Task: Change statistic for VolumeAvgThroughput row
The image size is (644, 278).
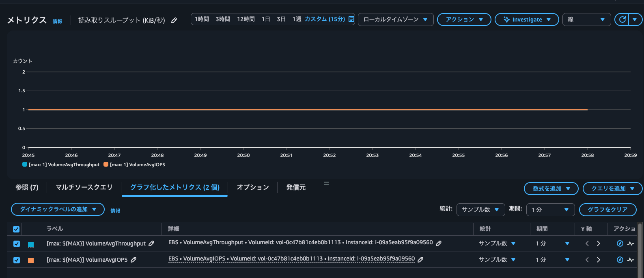Action: 497,243
